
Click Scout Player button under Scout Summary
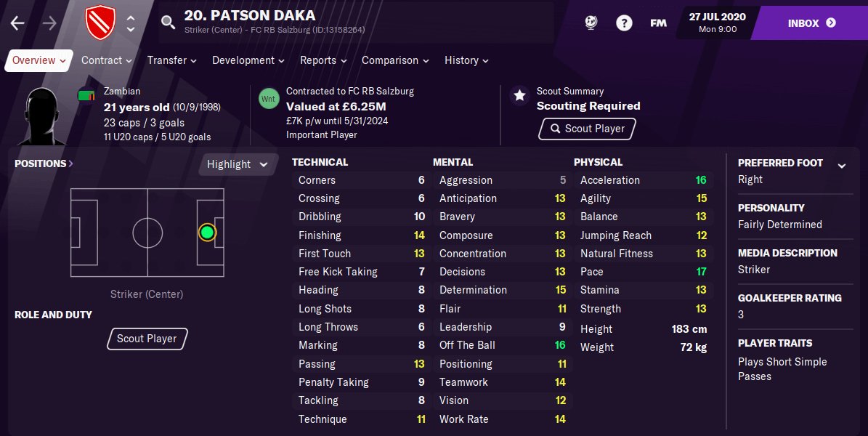pyautogui.click(x=587, y=129)
